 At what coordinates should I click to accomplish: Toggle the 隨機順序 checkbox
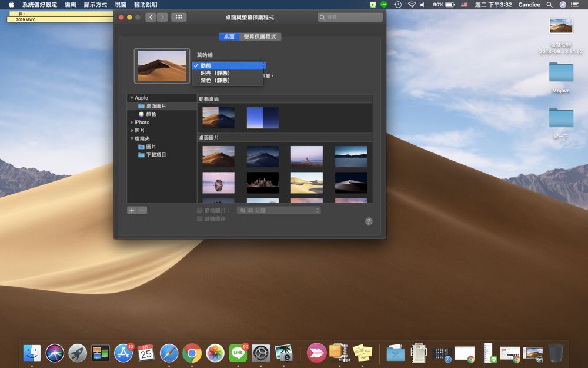click(200, 218)
